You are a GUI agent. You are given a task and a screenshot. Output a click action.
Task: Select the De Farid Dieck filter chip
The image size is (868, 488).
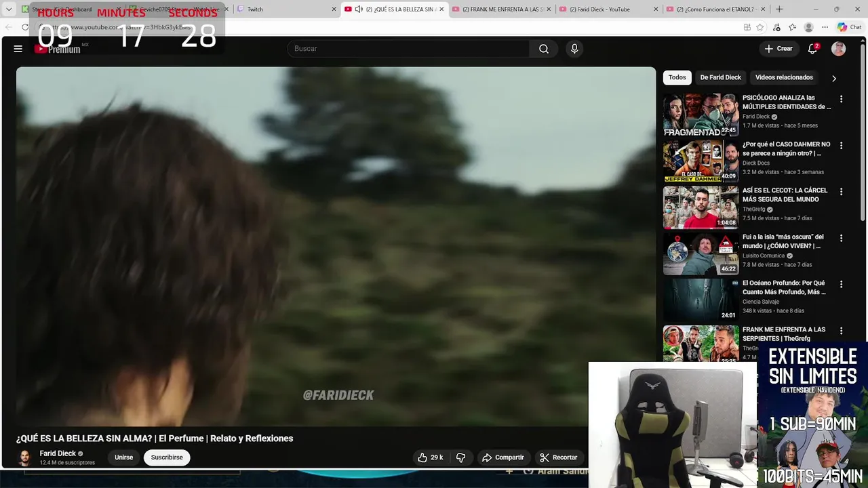click(721, 77)
